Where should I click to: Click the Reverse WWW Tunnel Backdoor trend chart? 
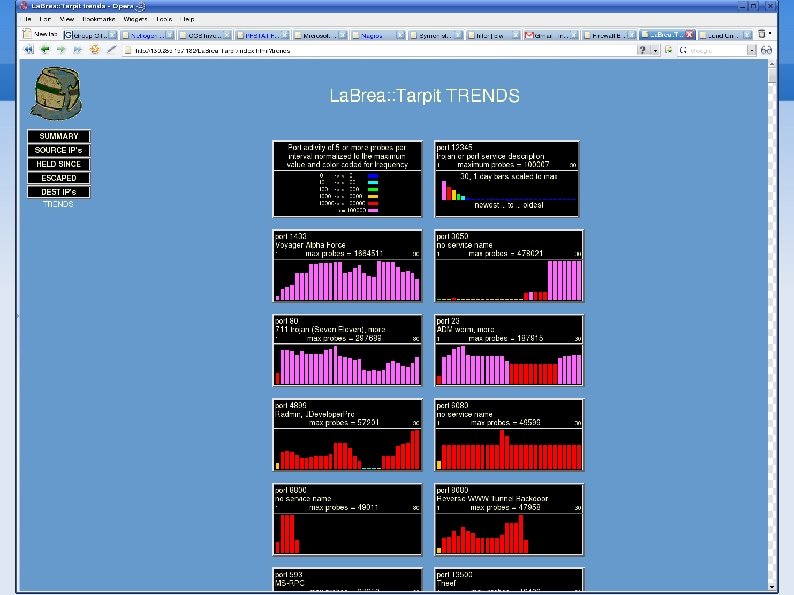click(509, 520)
